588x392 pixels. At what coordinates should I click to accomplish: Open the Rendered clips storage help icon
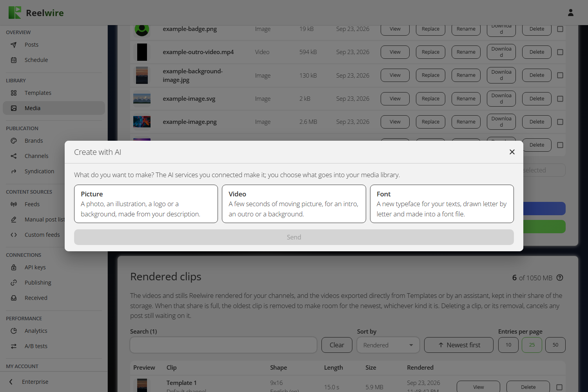[x=560, y=278]
